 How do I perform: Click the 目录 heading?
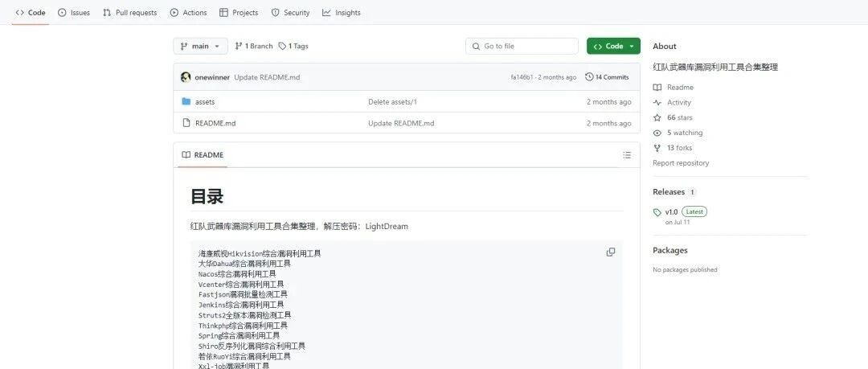(207, 196)
